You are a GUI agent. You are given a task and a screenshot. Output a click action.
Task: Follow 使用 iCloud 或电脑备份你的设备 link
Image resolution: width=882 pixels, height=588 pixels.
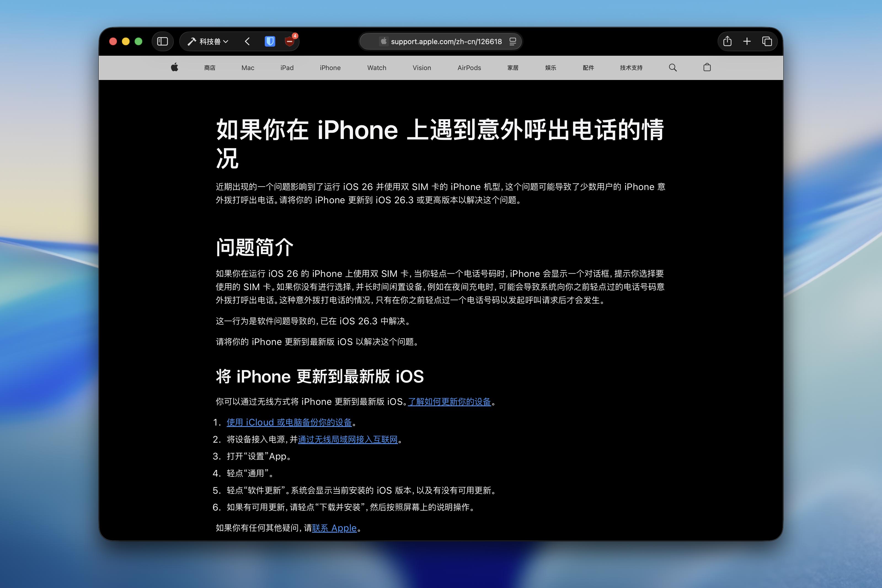[x=289, y=422]
